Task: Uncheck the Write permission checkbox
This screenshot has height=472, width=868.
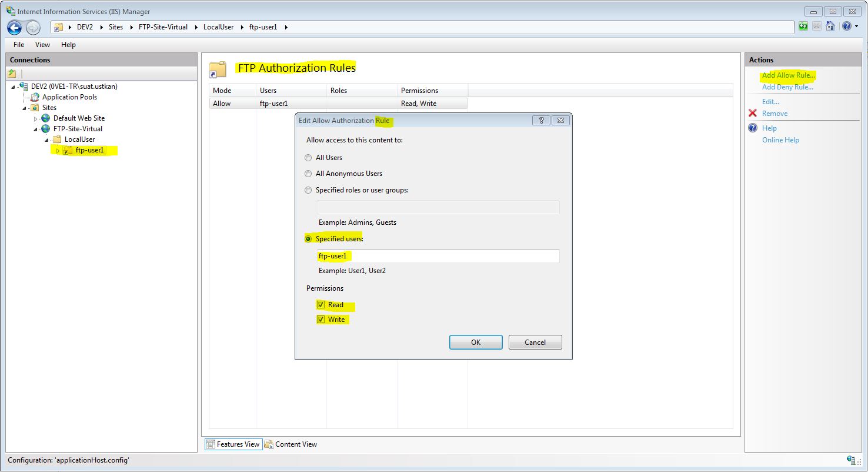Action: point(321,320)
